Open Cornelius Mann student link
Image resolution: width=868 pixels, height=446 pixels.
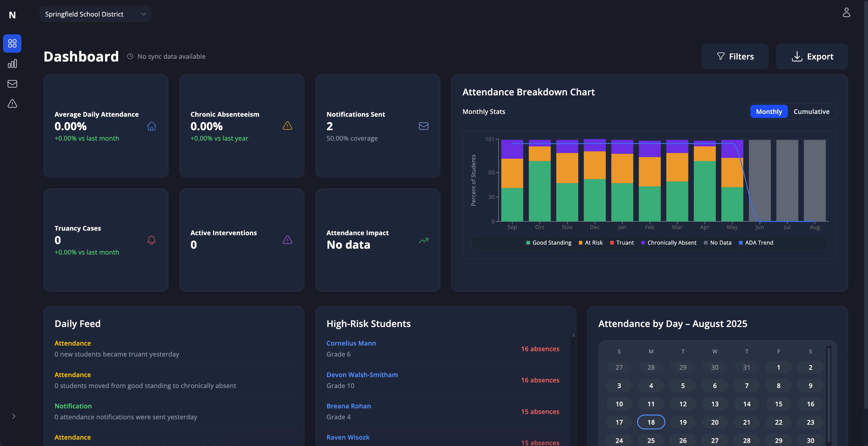point(351,343)
